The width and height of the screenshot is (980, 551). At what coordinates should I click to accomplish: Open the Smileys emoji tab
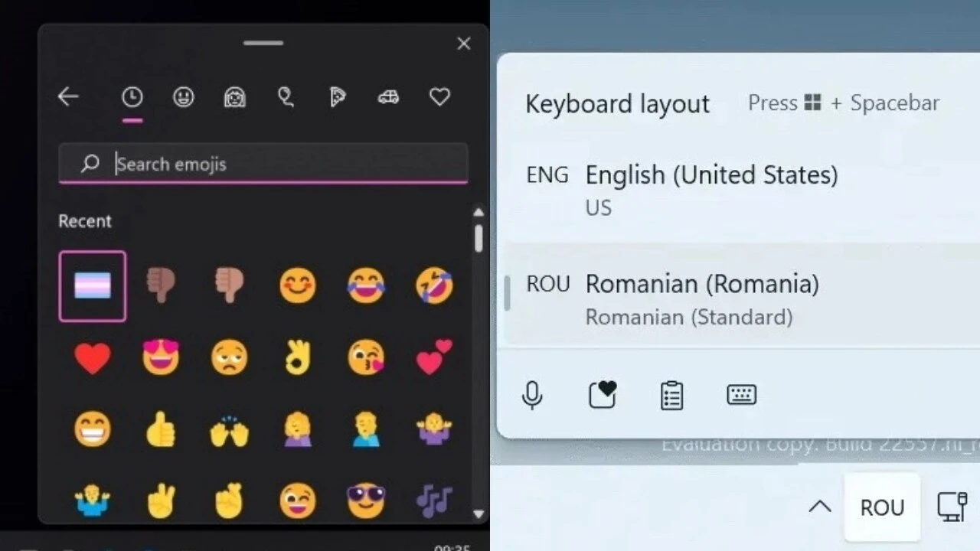(x=183, y=97)
